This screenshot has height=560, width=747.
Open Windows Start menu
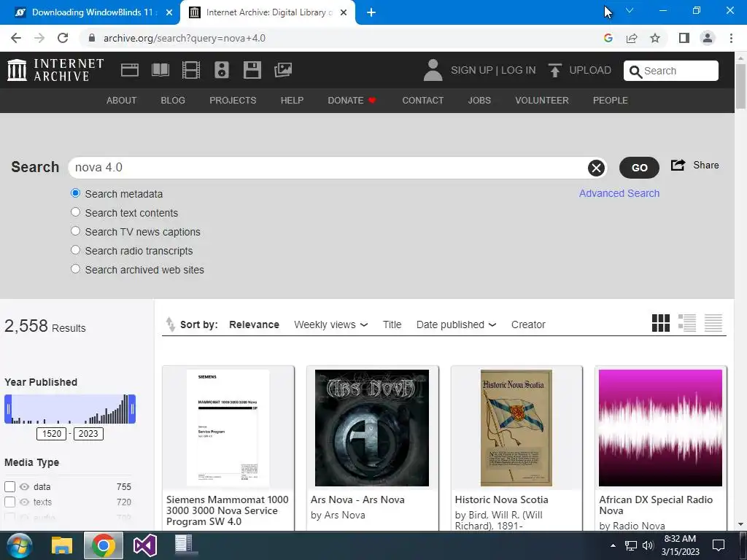coord(20,545)
